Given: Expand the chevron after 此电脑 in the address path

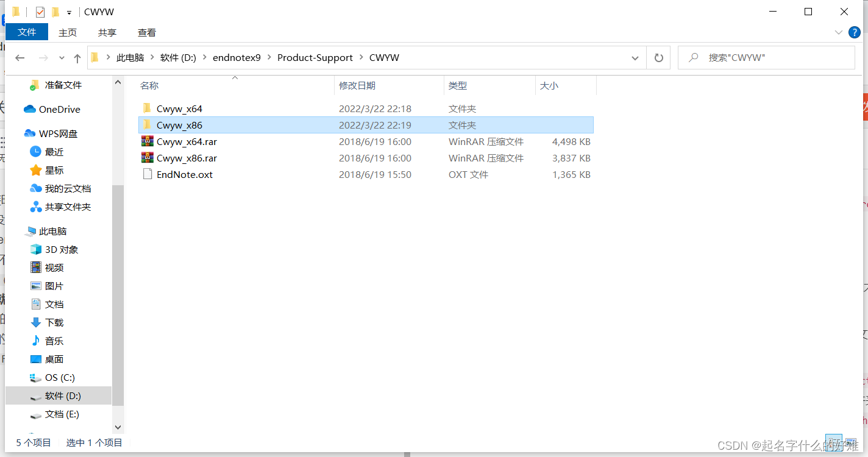Looking at the screenshot, I should (x=152, y=58).
